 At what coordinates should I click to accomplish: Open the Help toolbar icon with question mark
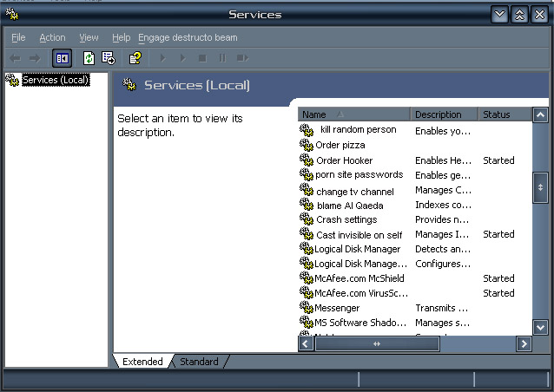coord(135,58)
